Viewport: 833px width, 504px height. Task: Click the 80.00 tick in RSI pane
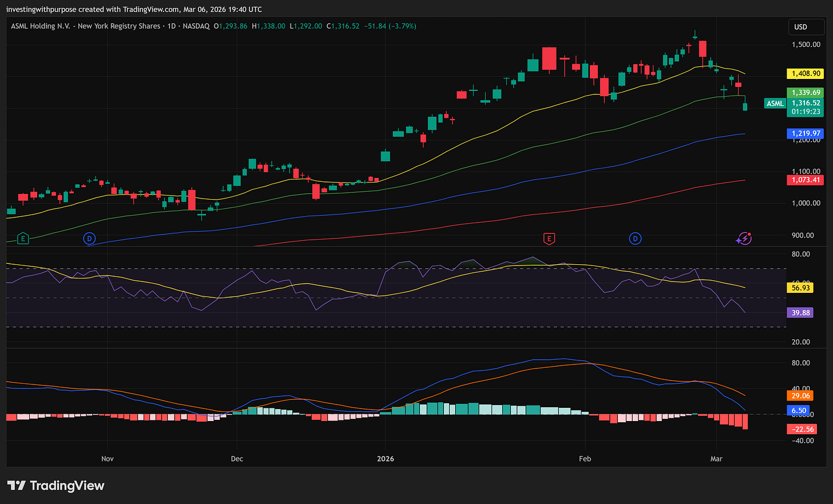800,254
